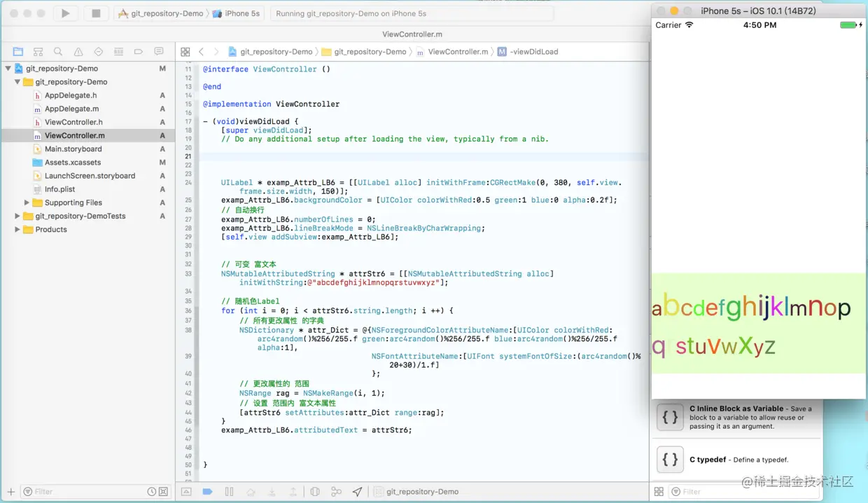Open the related items grid icon in jump bar

pos(185,52)
